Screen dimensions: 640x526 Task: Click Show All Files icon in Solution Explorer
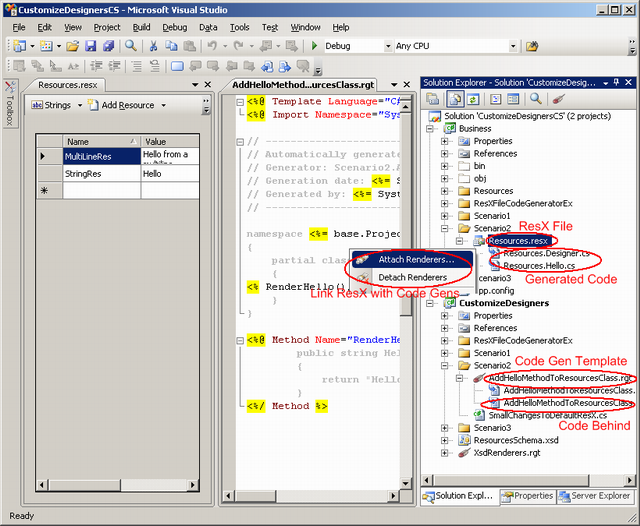(455, 99)
